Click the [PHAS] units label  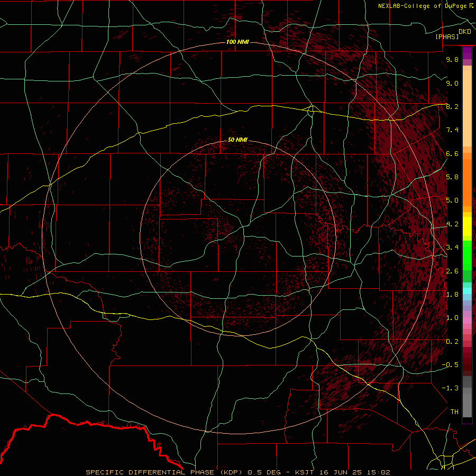pos(447,36)
